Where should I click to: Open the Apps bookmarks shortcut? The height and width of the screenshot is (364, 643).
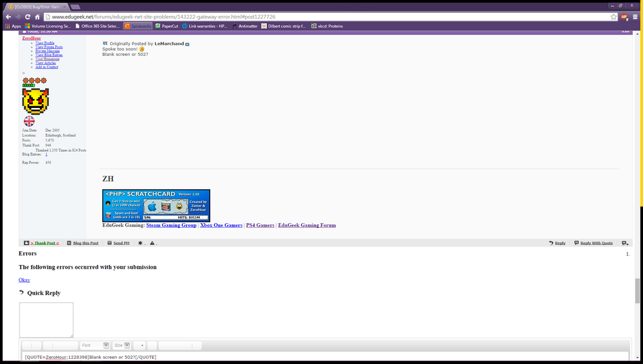coord(13,26)
